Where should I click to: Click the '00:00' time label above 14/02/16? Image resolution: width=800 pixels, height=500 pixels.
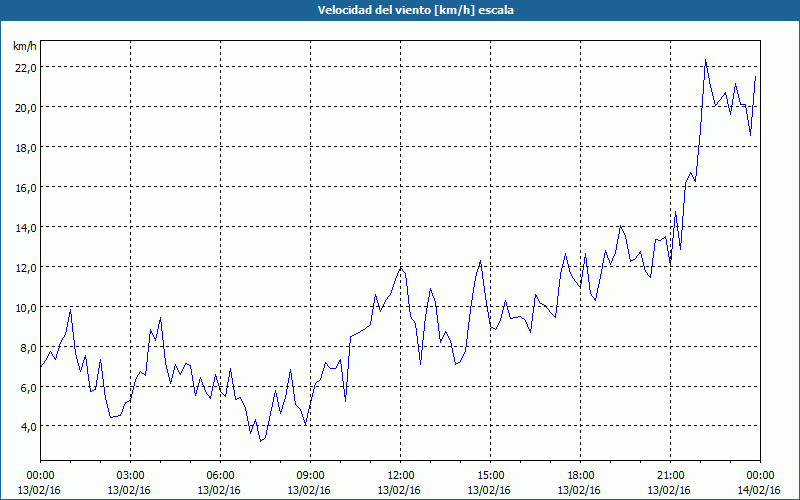[760, 476]
